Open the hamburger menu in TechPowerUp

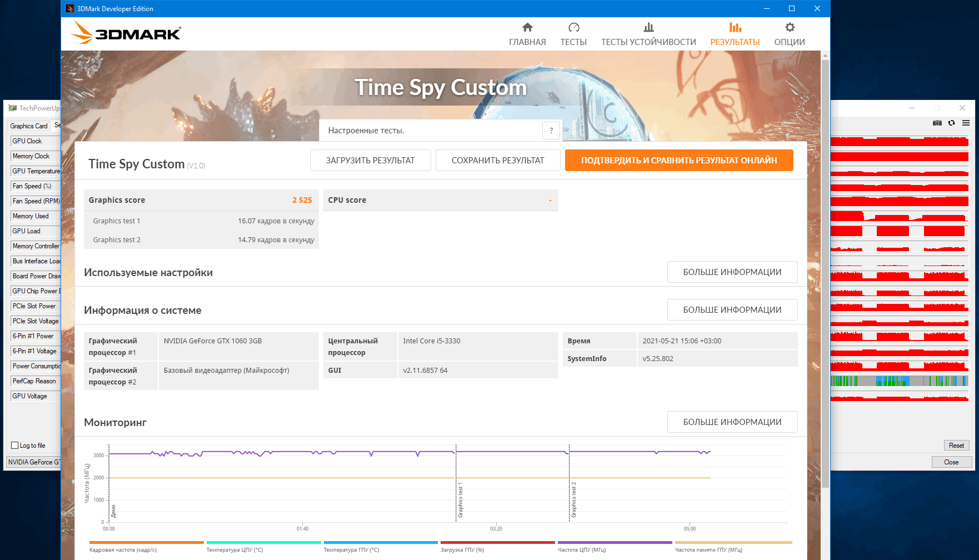point(966,123)
